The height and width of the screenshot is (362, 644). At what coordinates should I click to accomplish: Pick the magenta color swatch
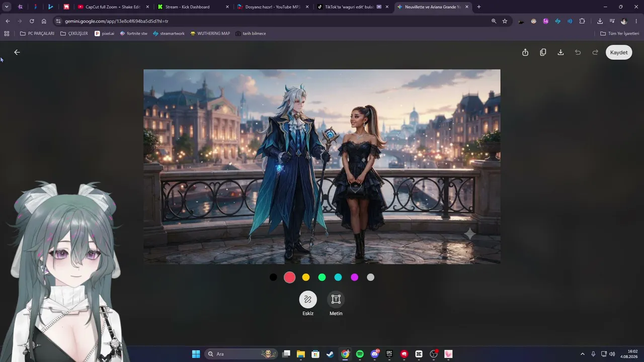[355, 277]
